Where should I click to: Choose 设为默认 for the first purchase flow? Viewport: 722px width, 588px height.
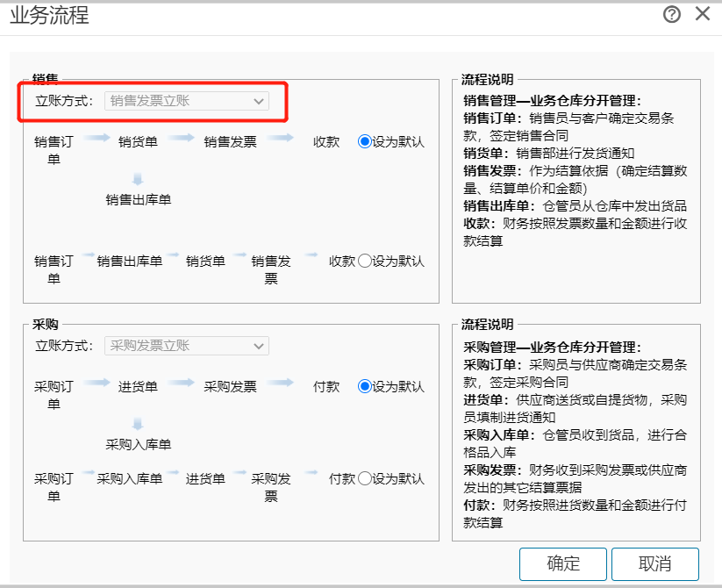pos(365,386)
